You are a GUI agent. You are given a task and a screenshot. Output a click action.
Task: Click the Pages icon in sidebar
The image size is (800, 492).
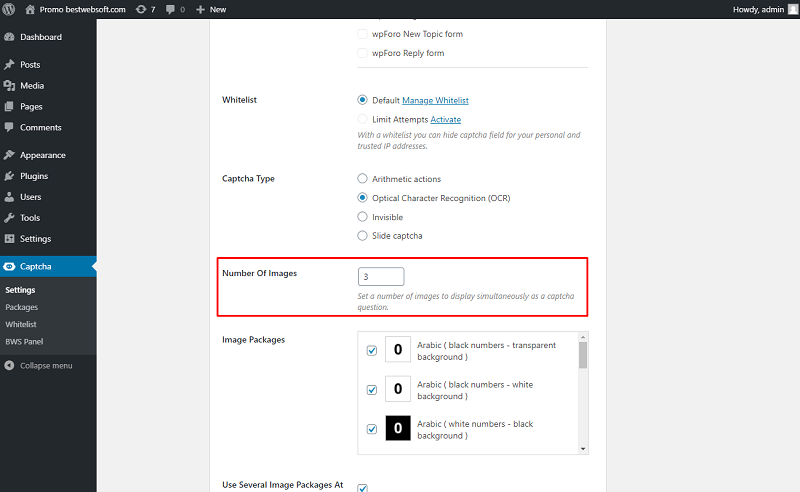coord(9,106)
